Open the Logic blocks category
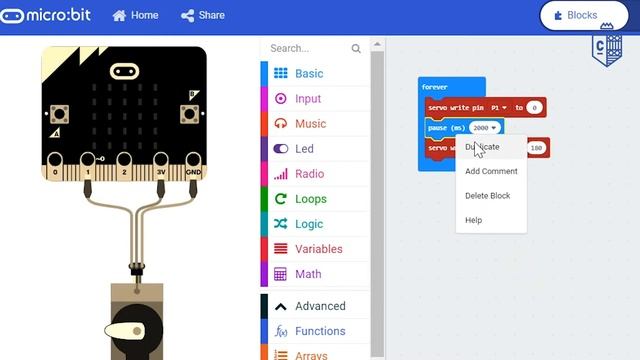The image size is (640, 360). click(315, 224)
